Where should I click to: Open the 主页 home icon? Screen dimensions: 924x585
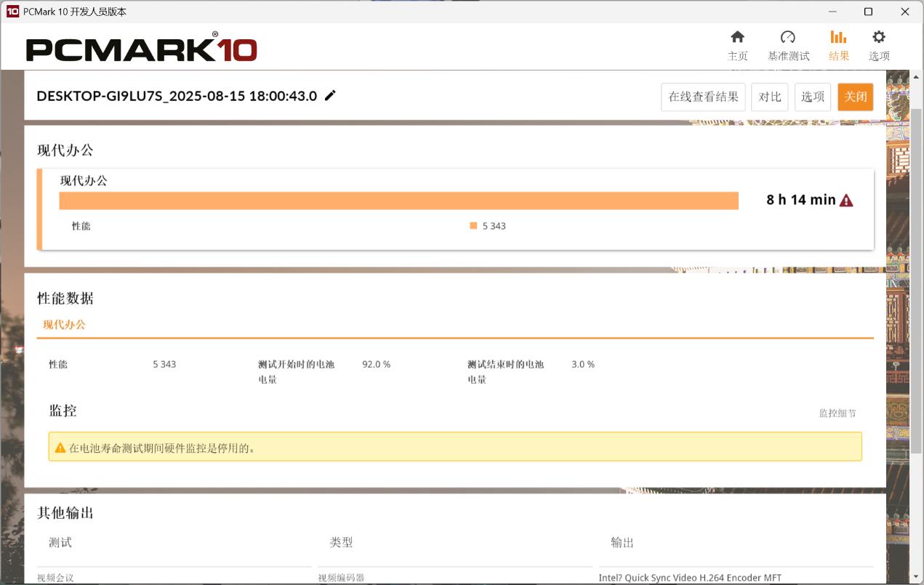(x=737, y=36)
